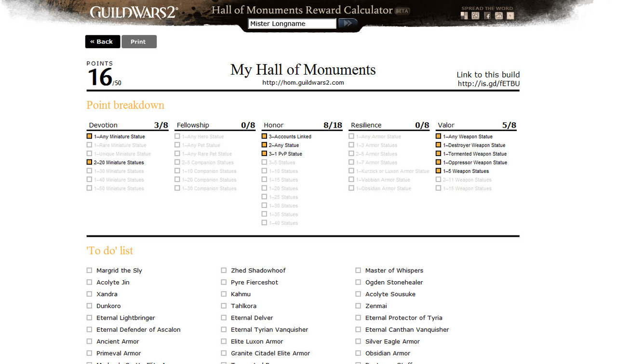
Task: Tick Elite Luxon Armor checkbox
Action: tap(224, 341)
